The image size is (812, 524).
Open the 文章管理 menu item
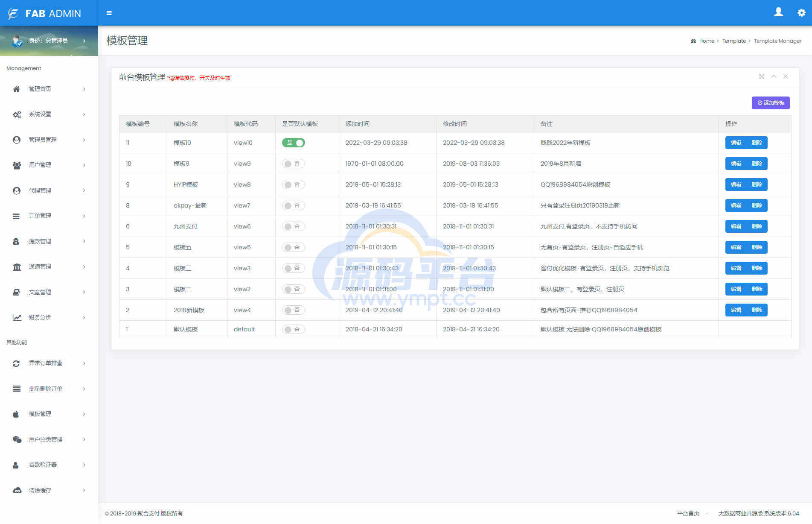pyautogui.click(x=49, y=292)
